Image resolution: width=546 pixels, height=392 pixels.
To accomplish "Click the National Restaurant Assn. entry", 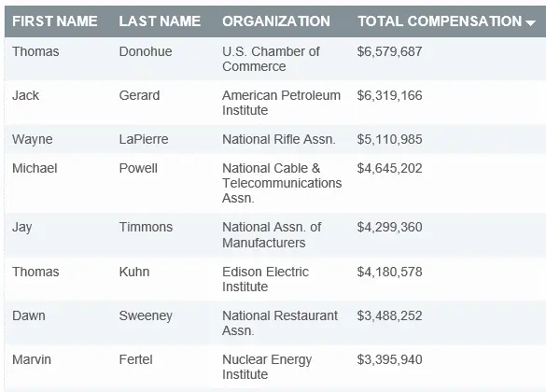I will click(280, 323).
